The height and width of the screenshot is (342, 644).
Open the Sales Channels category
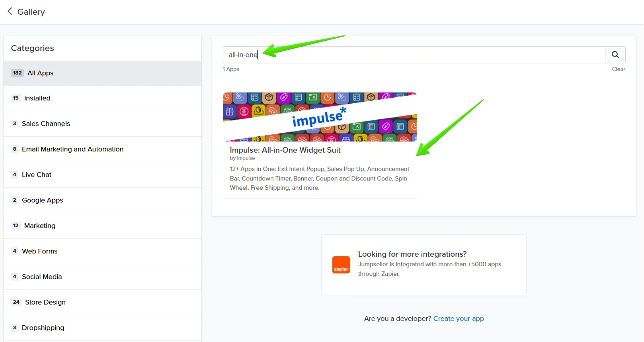coord(102,124)
